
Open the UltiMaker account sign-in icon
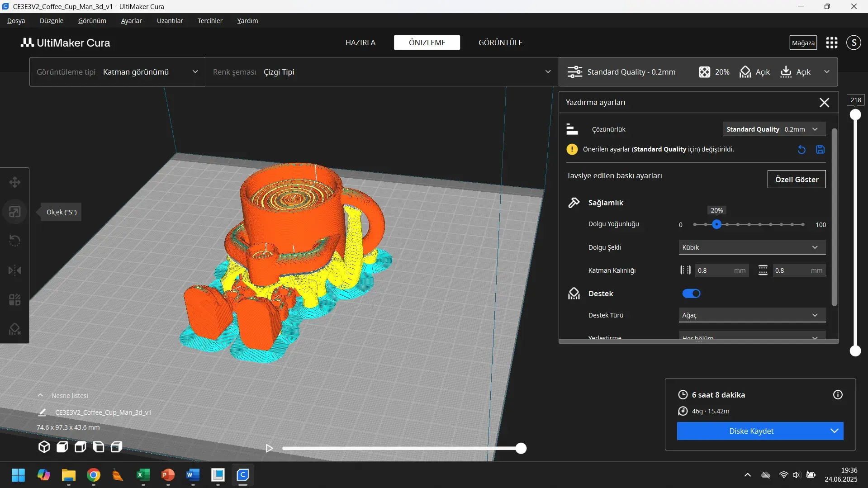point(854,42)
